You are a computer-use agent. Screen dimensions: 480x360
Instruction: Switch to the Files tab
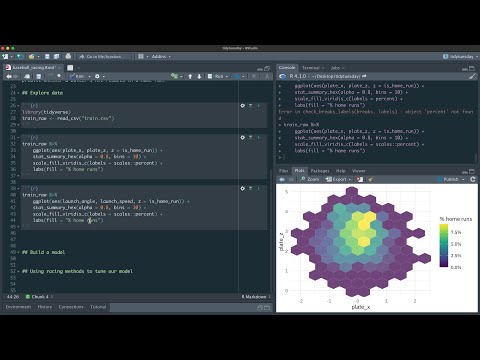[x=283, y=171]
